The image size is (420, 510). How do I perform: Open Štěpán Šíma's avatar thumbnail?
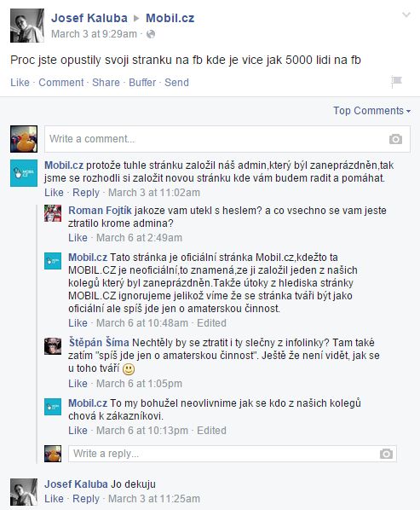tap(53, 346)
